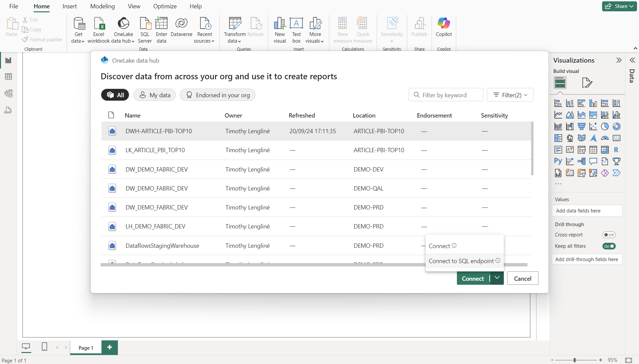Choose the Funnel visual
The width and height of the screenshot is (639, 364).
[581, 127]
